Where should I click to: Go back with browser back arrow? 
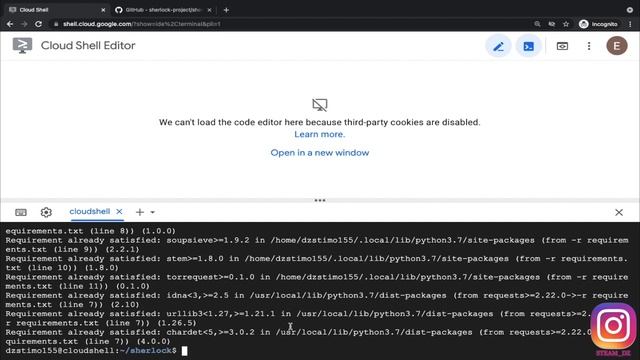point(10,24)
